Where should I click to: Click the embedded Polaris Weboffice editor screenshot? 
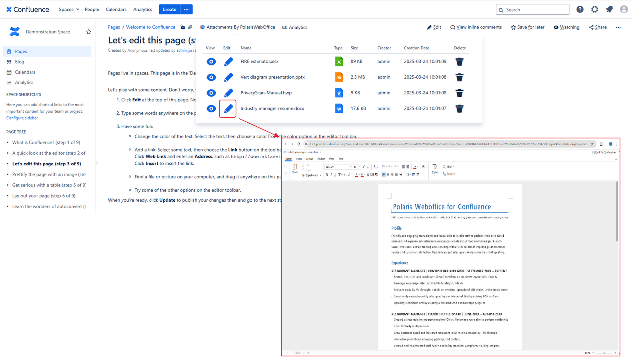tap(450, 247)
